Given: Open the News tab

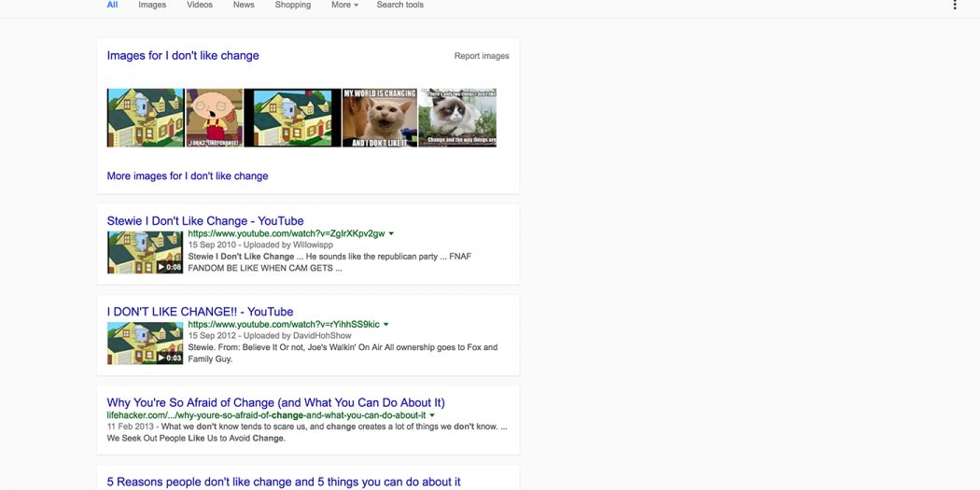Looking at the screenshot, I should [x=244, y=5].
